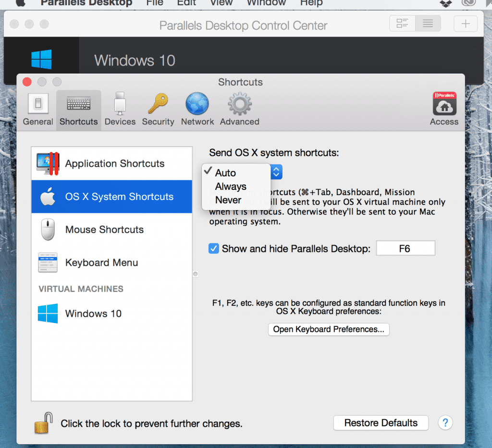
Task: Open Keyboard Preferences
Action: pos(329,329)
